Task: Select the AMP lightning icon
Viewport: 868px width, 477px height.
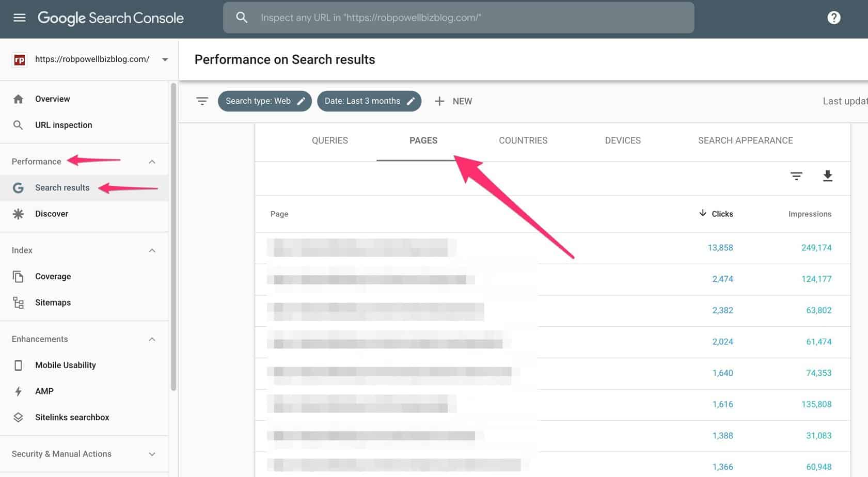Action: [x=18, y=391]
